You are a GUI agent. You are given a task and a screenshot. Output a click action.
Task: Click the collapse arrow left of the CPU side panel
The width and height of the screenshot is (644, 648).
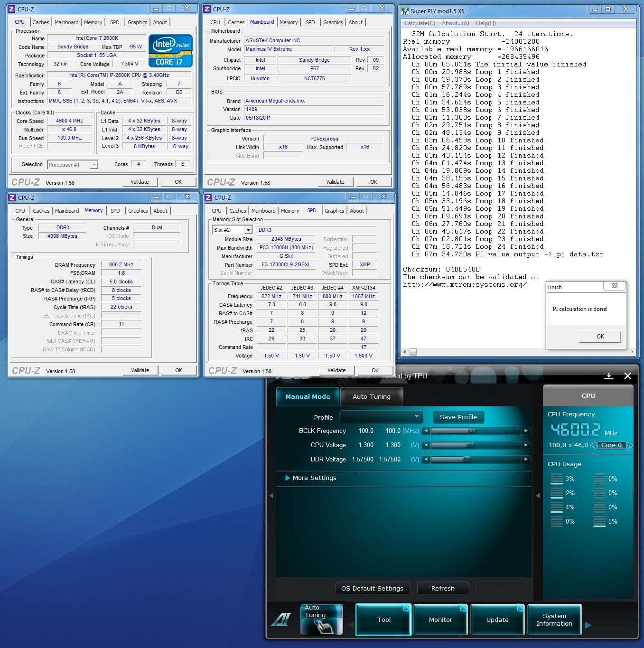pyautogui.click(x=538, y=496)
